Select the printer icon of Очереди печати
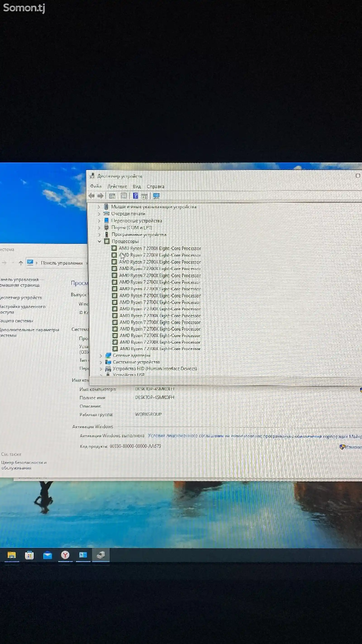 106,214
